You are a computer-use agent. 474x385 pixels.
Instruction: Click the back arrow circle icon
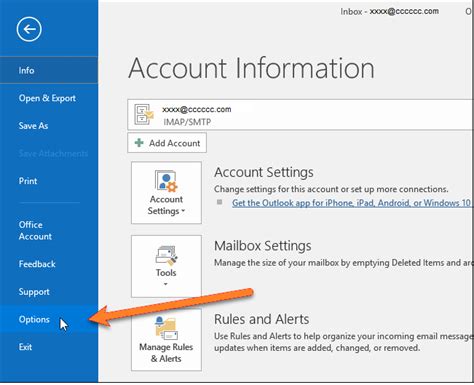pos(29,29)
